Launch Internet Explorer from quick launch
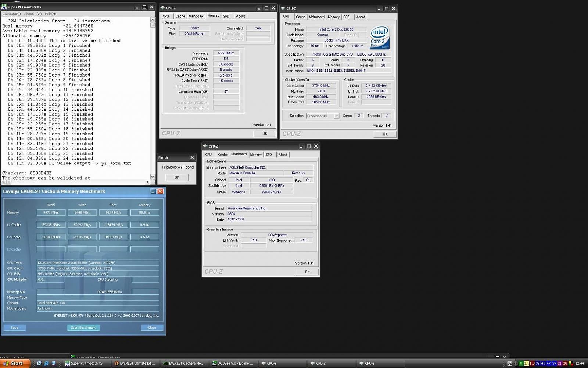Screen dimensions: 588x368 coord(46,363)
